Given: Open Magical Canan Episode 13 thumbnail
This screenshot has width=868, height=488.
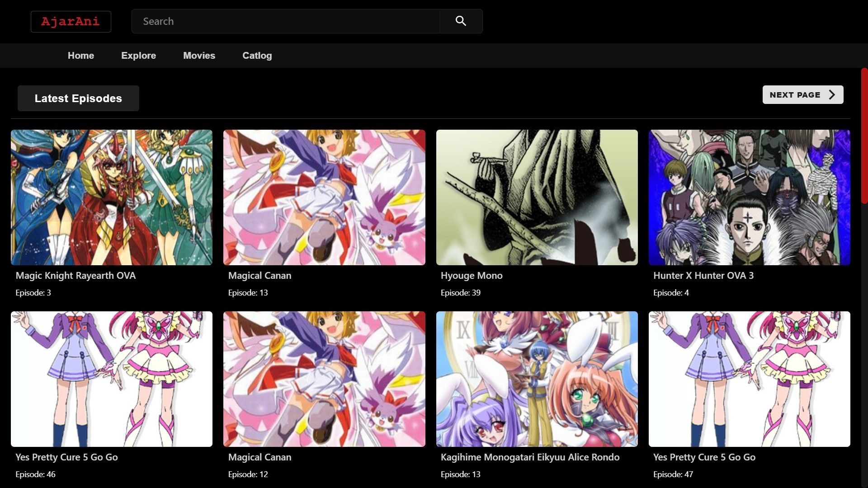Looking at the screenshot, I should click(324, 197).
